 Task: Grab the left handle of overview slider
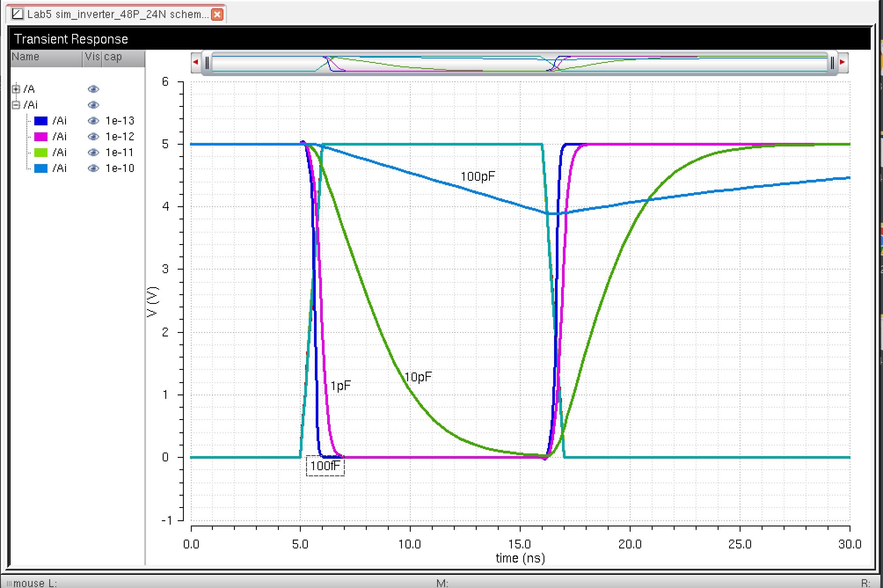[x=207, y=63]
